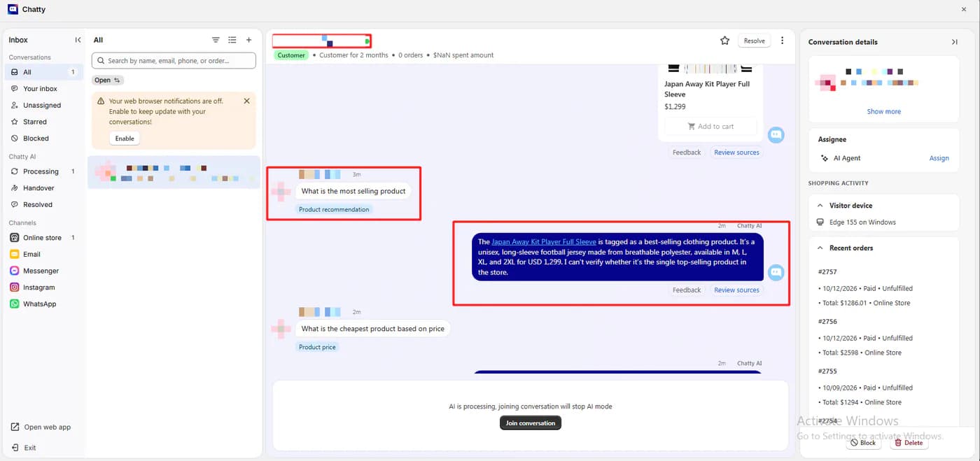Click the Chatty app logo
980x461 pixels.
tap(13, 9)
